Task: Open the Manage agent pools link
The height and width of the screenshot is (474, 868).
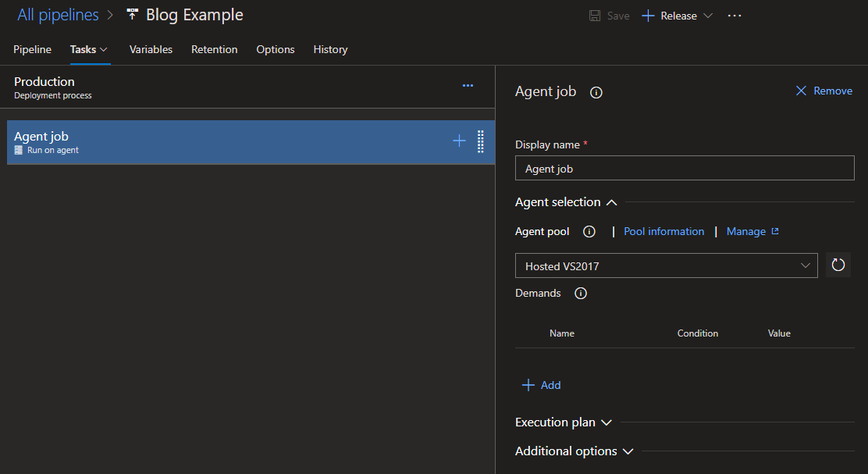Action: pyautogui.click(x=745, y=231)
